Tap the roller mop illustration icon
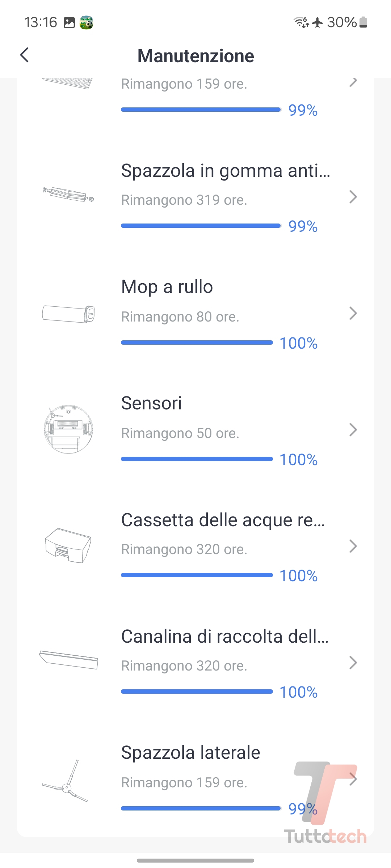Screen dimensions: 391x868 point(68,314)
